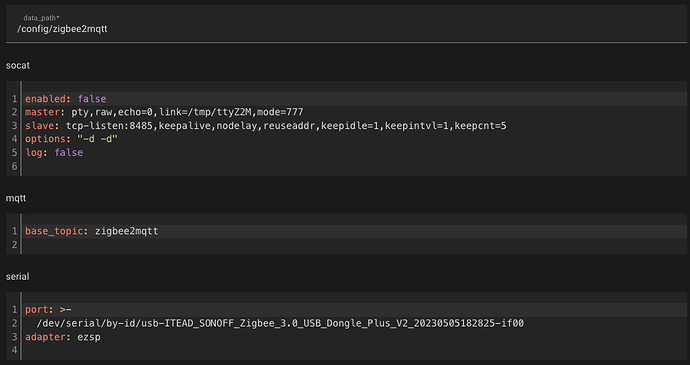Click empty line 4 in serial editor

coord(356,350)
